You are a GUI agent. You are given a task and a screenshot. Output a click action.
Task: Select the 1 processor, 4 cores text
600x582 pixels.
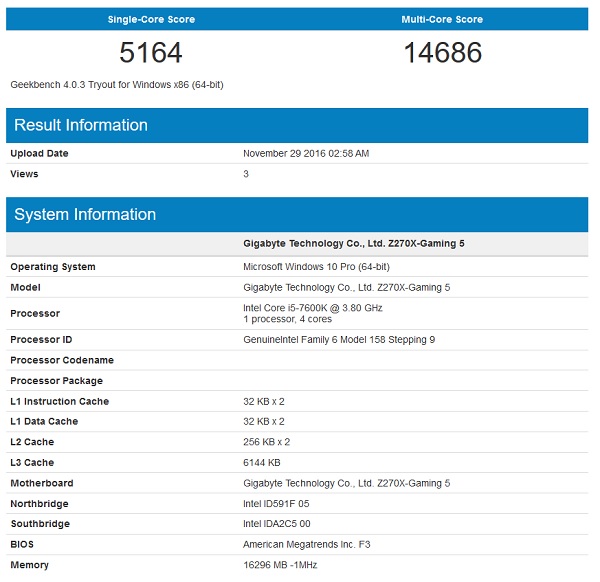tap(287, 319)
